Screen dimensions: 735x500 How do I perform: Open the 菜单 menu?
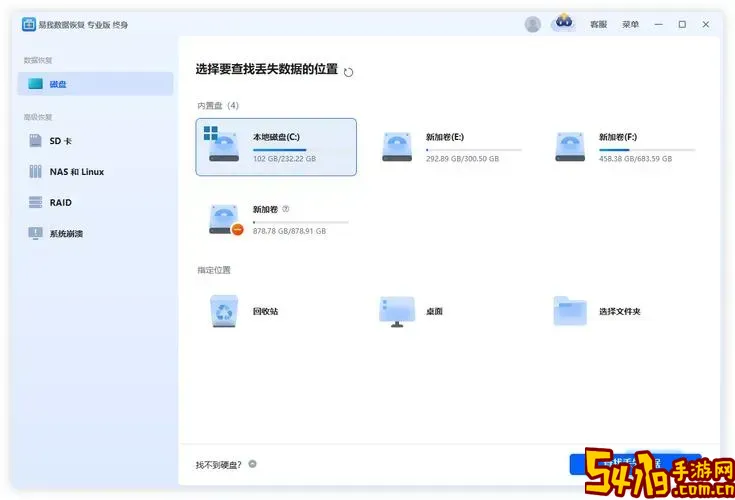pos(630,24)
